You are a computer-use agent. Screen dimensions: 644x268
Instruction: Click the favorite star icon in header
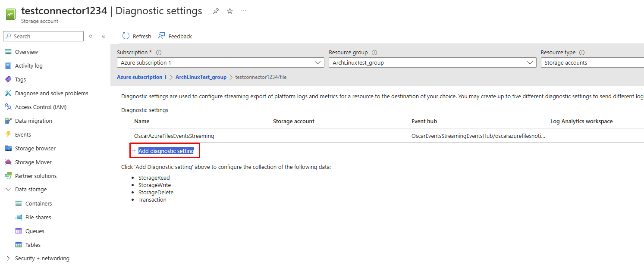pos(230,11)
